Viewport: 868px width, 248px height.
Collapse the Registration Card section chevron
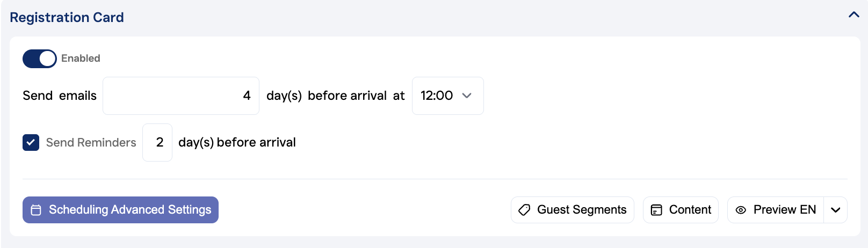(x=853, y=15)
